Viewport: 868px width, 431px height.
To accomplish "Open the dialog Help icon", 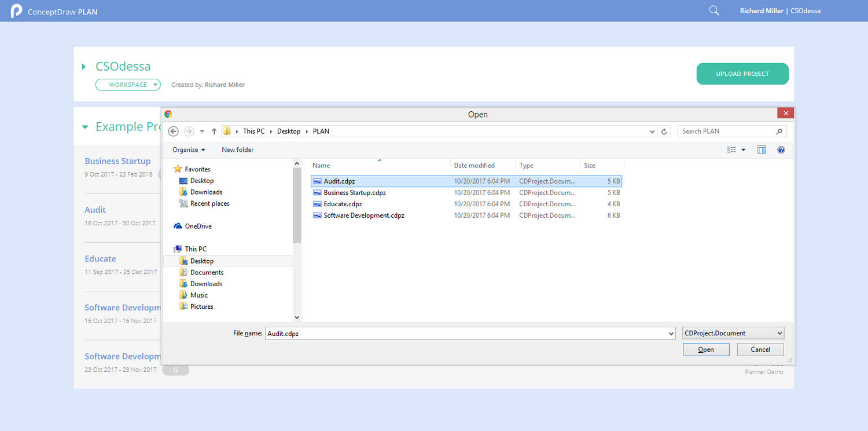I will (x=781, y=150).
